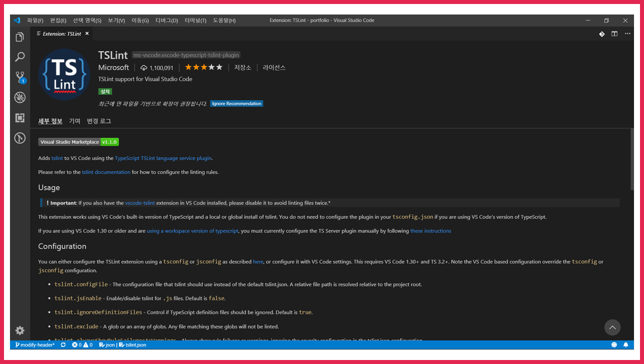Click the star rating of TSLint
Image resolution: width=644 pixels, height=364 pixels.
coord(203,67)
